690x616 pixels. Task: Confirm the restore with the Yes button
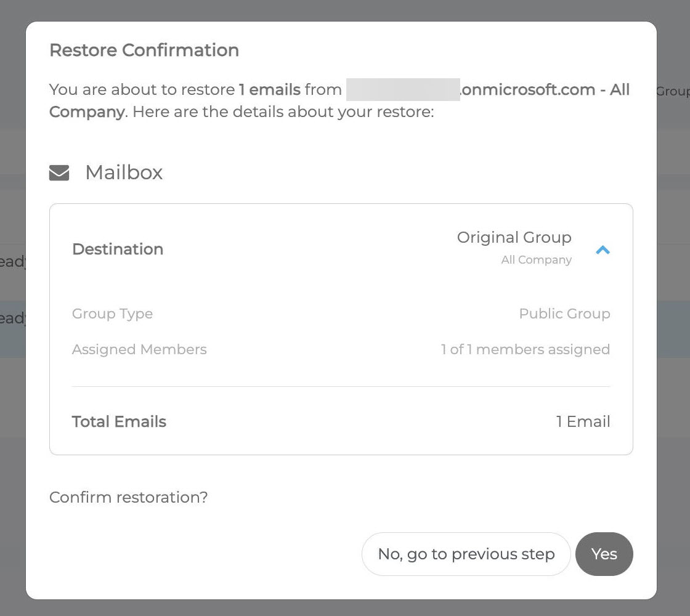[x=604, y=554]
